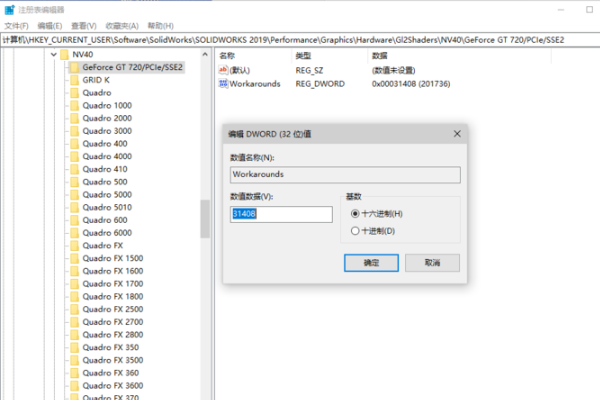Click the Quadro 410 folder icon

point(75,169)
